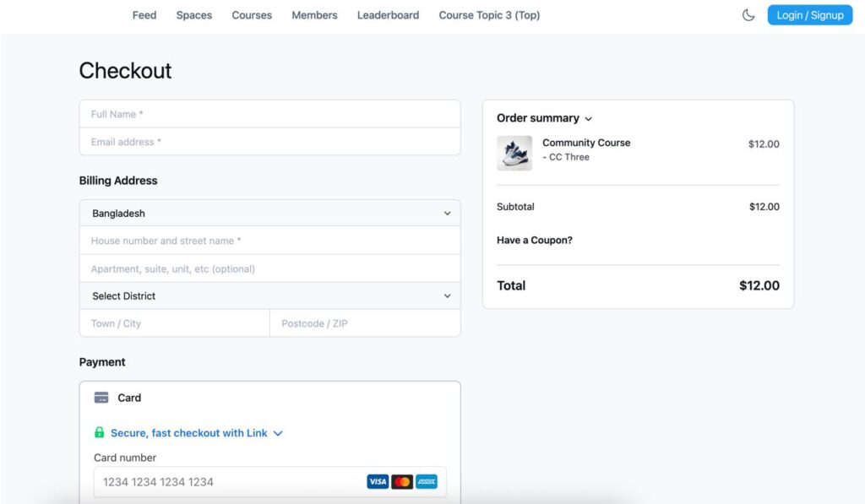Navigate to Spaces
Viewport: 865px width, 504px height.
pos(193,14)
